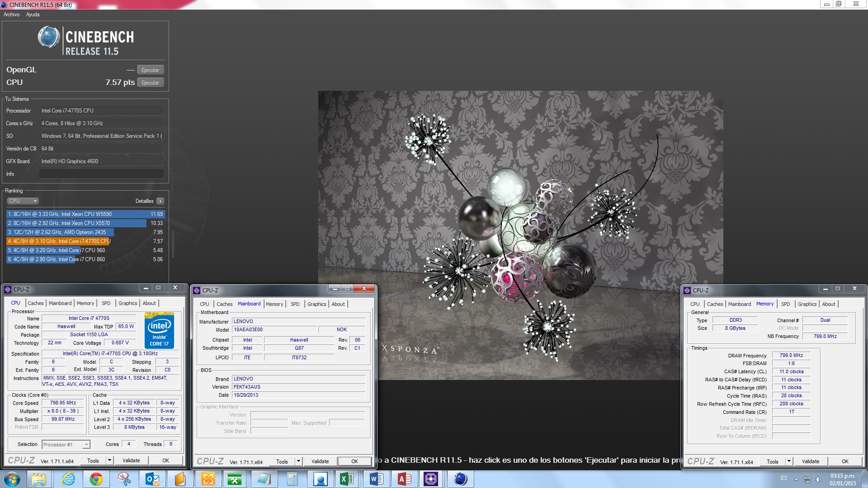This screenshot has width=868, height=488.
Task: Open Snipping Tool from taskbar
Action: coord(124,479)
